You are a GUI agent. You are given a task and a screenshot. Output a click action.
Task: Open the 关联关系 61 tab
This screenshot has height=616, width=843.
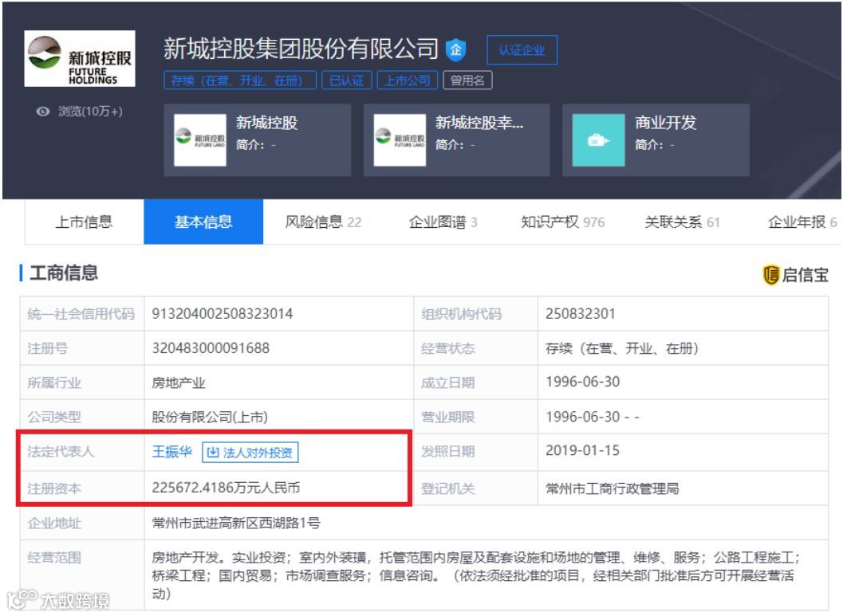click(682, 222)
